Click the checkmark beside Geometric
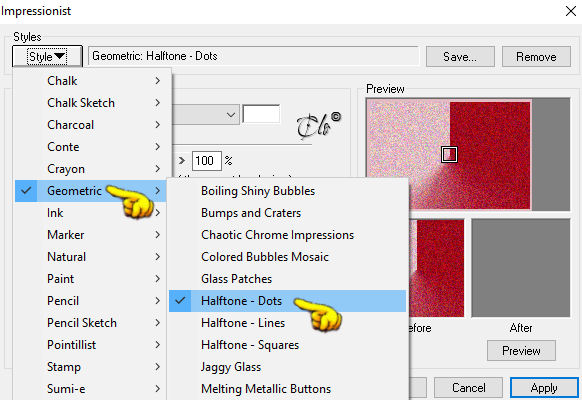Screen dimensions: 582x400 [x=26, y=191]
